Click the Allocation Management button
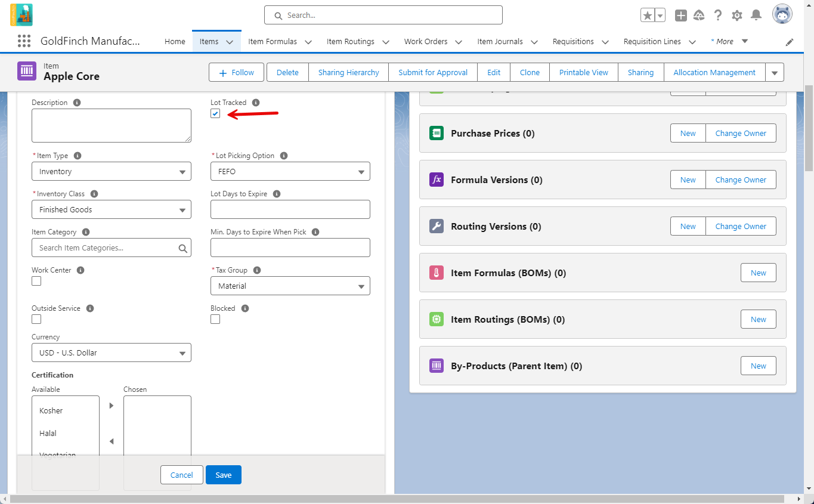The height and width of the screenshot is (504, 814). [x=714, y=72]
